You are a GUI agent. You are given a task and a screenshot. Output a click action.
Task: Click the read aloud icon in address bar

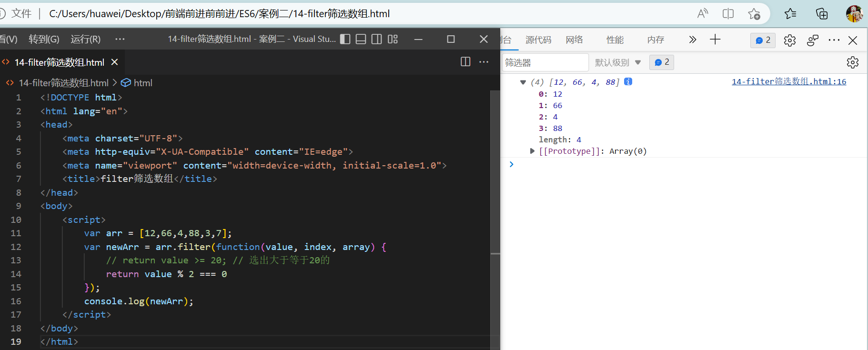click(703, 14)
